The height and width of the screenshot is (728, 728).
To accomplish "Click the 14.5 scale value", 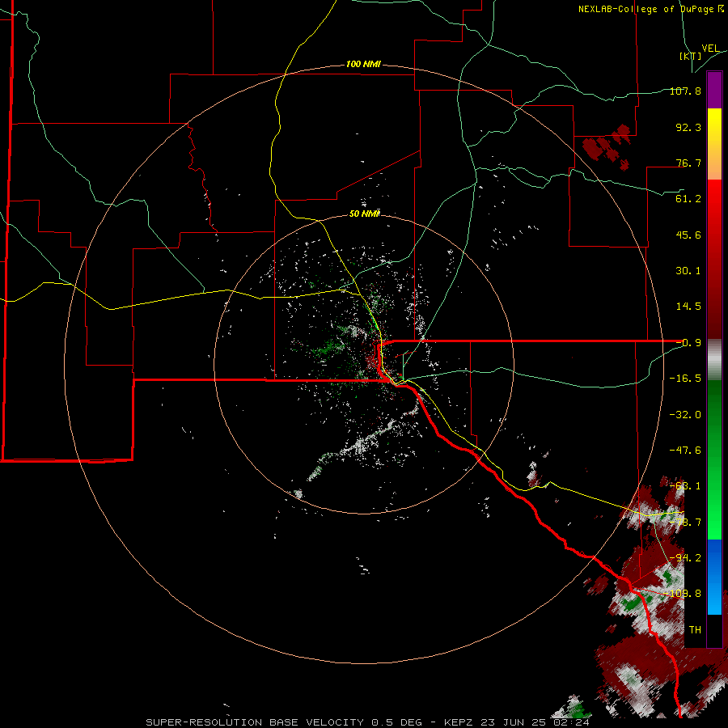I will coord(688,307).
